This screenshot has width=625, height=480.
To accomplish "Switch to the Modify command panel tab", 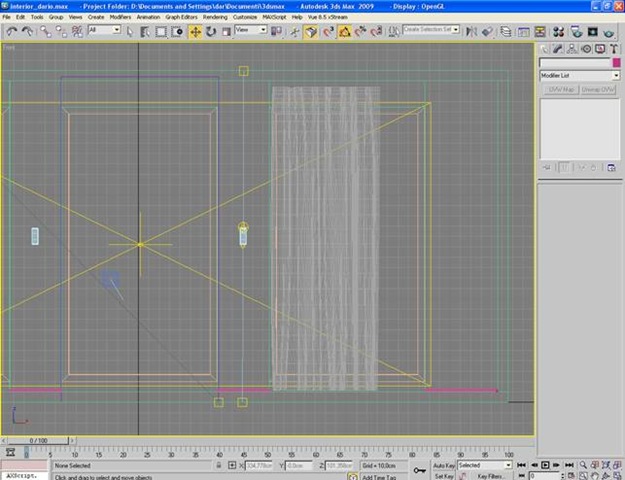I will (558, 49).
